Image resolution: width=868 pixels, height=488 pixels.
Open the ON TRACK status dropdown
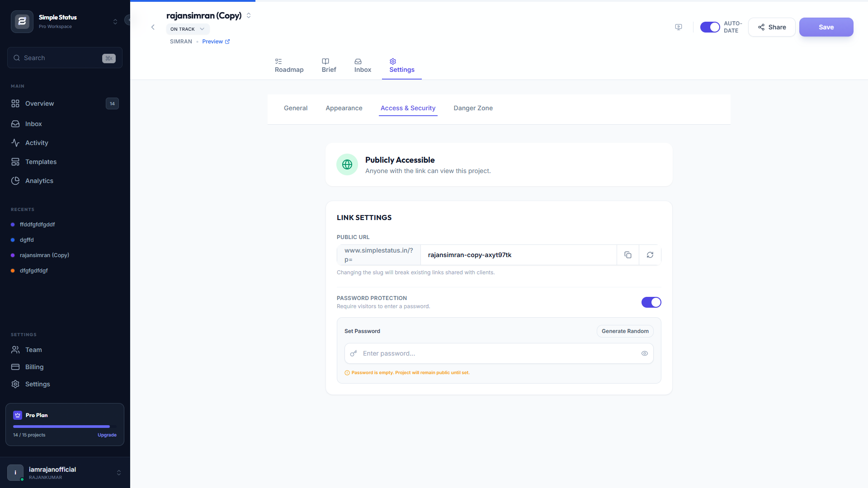click(x=188, y=29)
